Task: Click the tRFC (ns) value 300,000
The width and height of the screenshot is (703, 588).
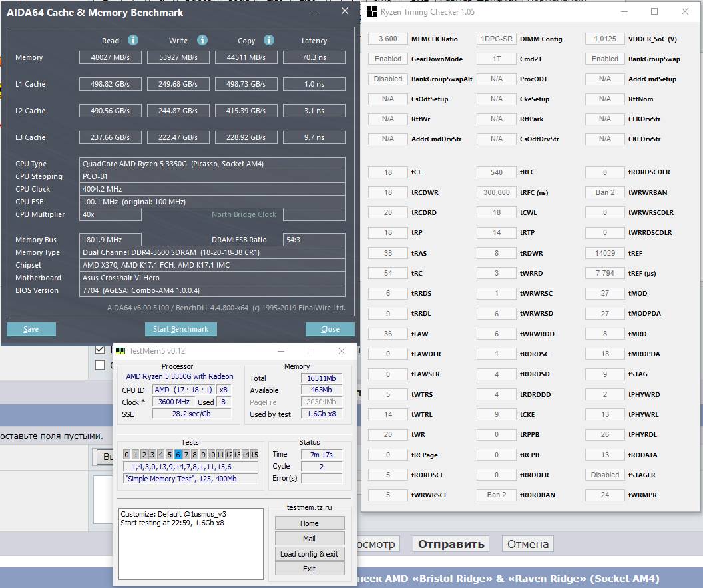Action: tap(497, 192)
